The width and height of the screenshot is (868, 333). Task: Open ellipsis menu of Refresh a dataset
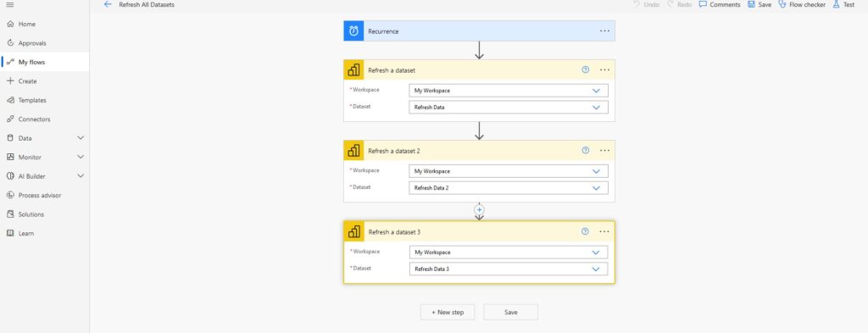[604, 69]
